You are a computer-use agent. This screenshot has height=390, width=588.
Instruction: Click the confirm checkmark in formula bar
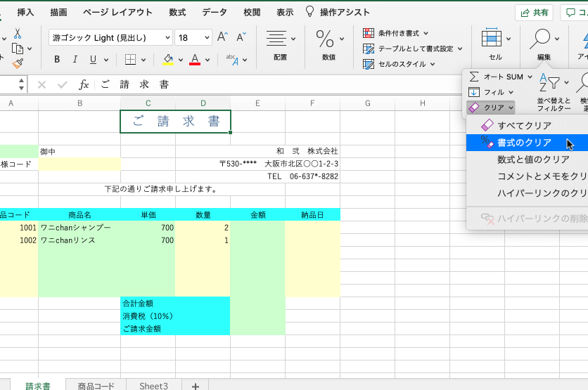63,84
